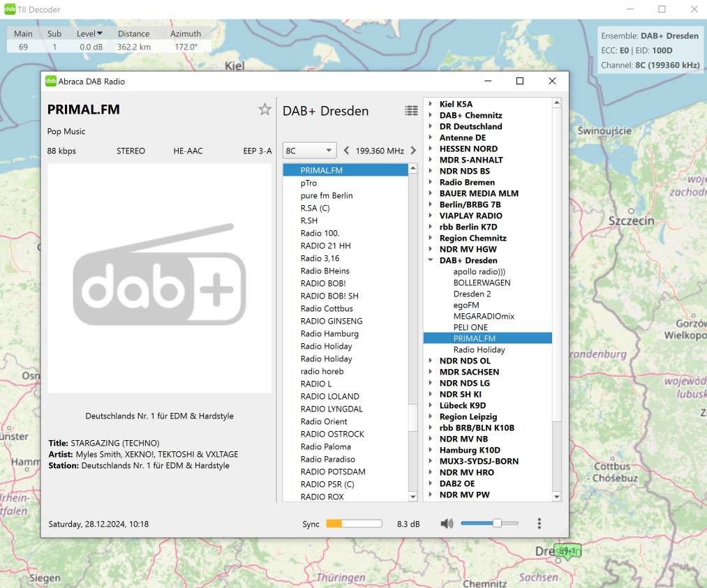Click the service list view icon
Viewport: 707px width, 588px height.
coord(412,111)
